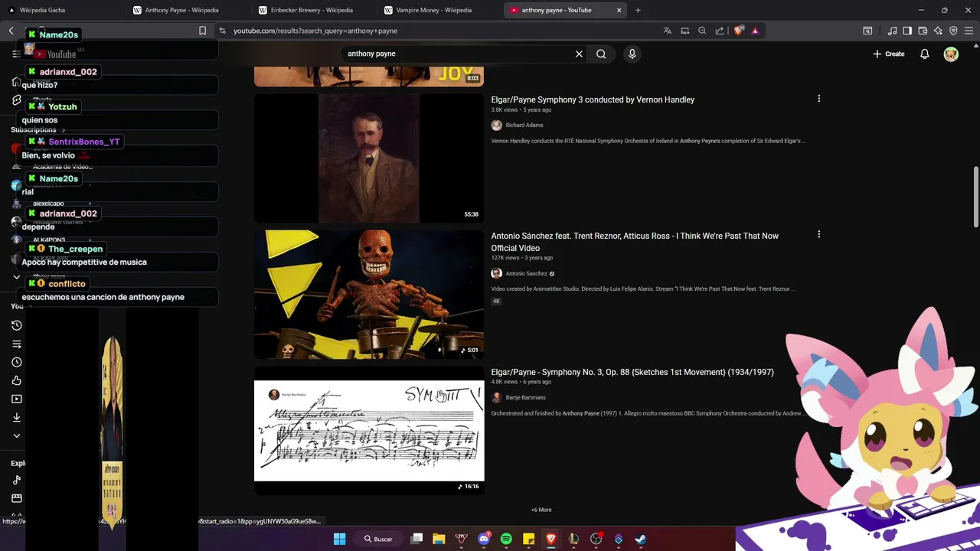Screen dimensions: 980x551
Task: Open Music explore icon in sidebar
Action: click(x=17, y=480)
